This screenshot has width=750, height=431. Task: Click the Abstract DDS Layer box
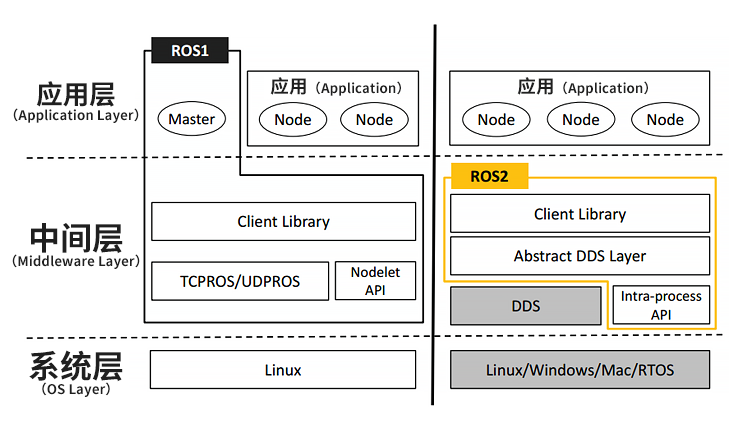point(580,256)
